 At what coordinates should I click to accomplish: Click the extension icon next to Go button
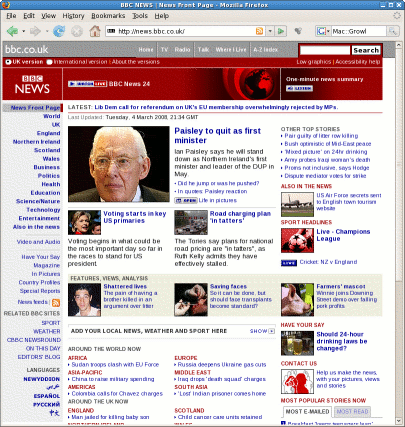tap(298, 31)
